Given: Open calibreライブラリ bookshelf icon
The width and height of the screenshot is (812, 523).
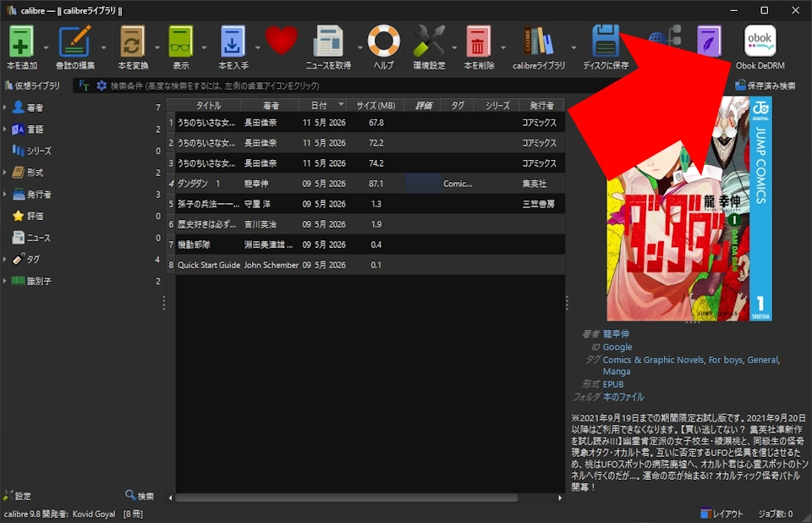Looking at the screenshot, I should coord(538,41).
